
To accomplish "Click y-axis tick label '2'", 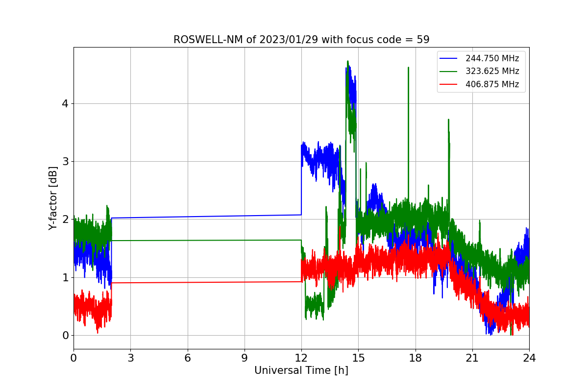I will pyautogui.click(x=65, y=220).
